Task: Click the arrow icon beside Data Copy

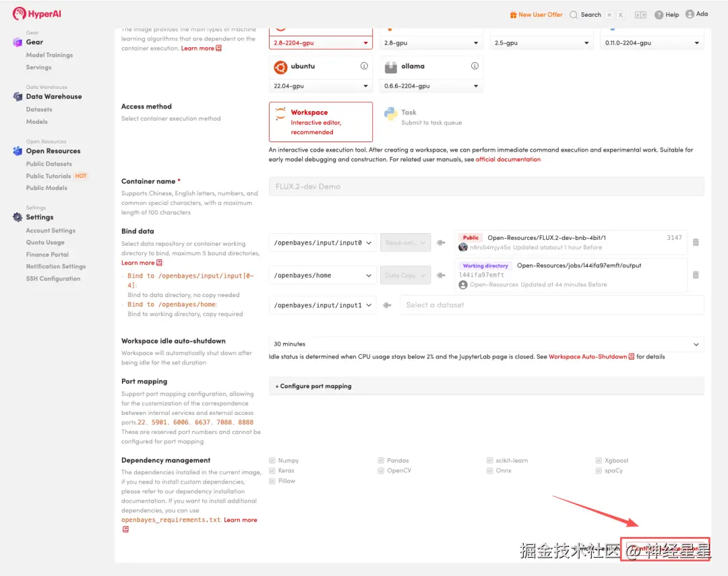Action: (x=441, y=276)
